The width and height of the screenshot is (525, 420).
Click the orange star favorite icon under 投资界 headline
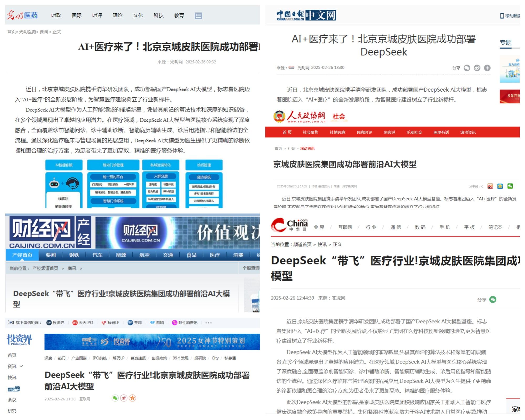click(x=133, y=398)
